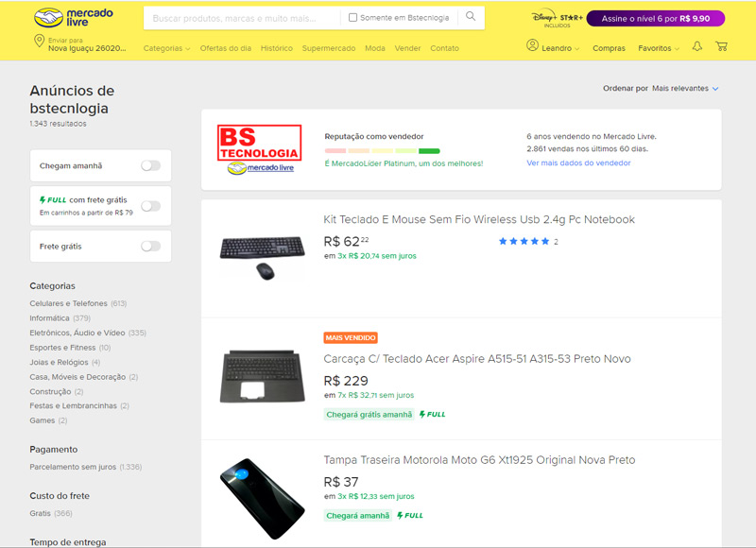Click the FULL badge on Acer carcaça
Viewport: 756px width, 548px height.
coord(432,415)
